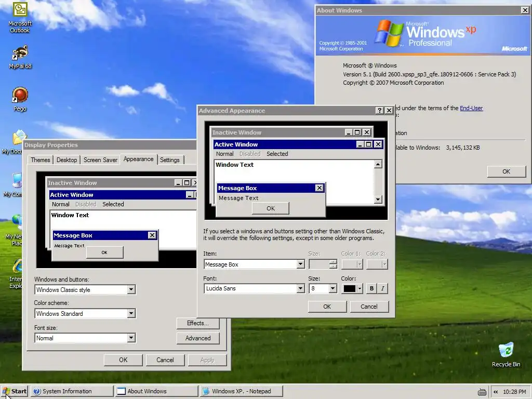The width and height of the screenshot is (532, 399).
Task: Click Window Text in Display Properties preview
Action: [x=70, y=215]
